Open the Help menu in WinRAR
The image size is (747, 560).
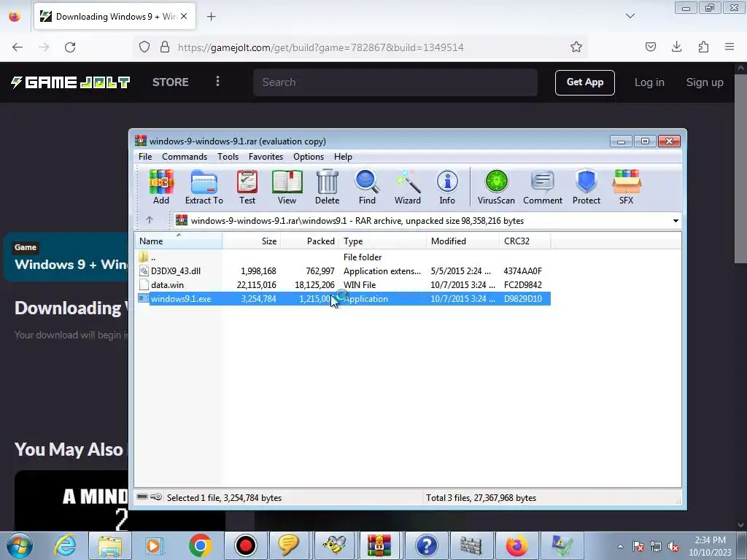(343, 157)
